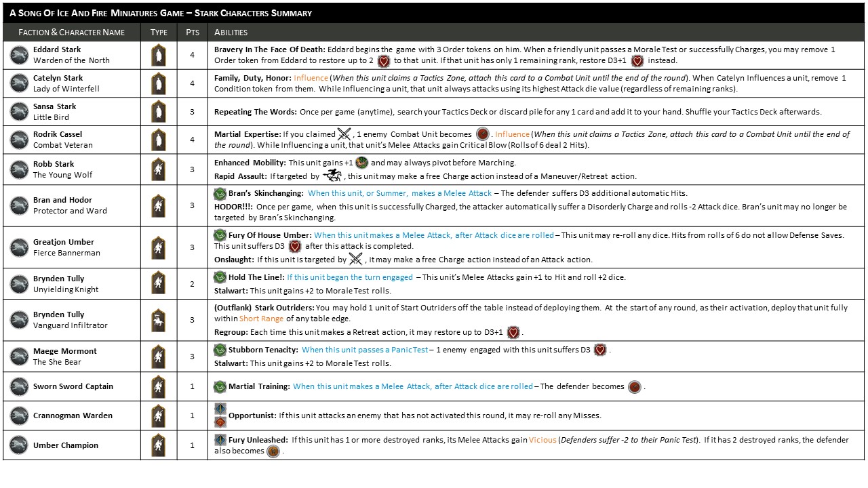Select the green order icon before Martial Training
The image size is (868, 488).
click(220, 386)
